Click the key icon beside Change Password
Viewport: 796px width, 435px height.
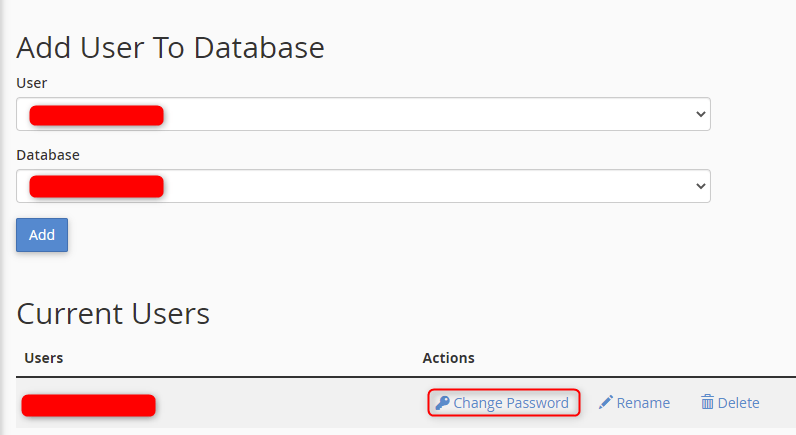click(x=442, y=403)
